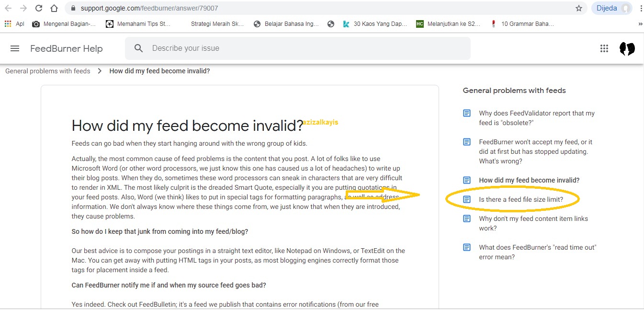
Task: Click the FeedBurner Help title
Action: click(67, 48)
